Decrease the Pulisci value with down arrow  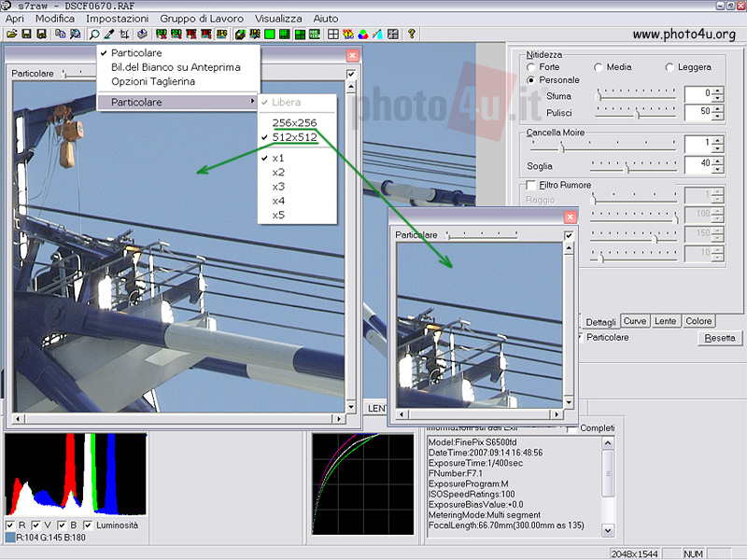tap(717, 116)
